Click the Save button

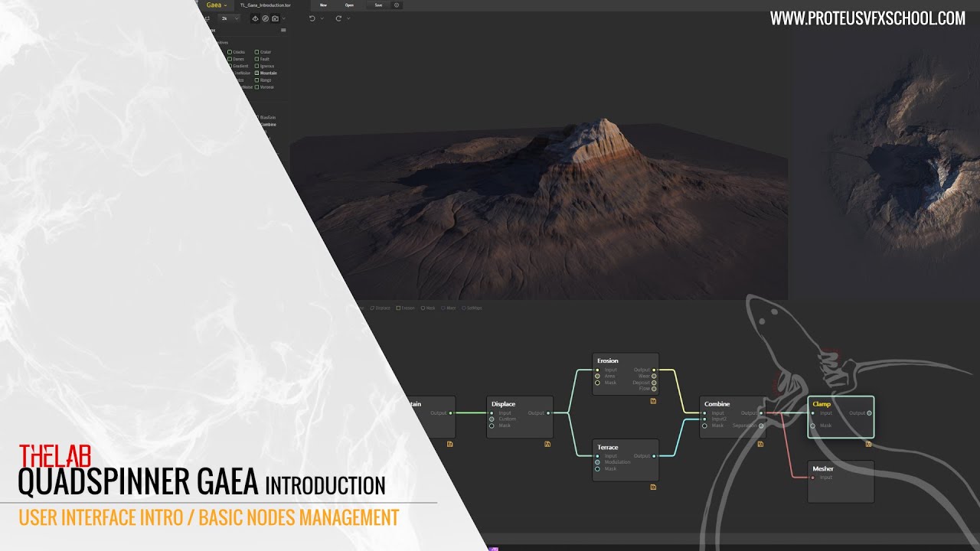(378, 5)
